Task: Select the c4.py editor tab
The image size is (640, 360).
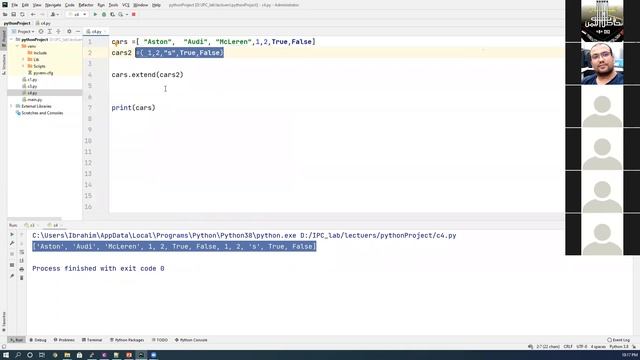Action: click(x=95, y=31)
